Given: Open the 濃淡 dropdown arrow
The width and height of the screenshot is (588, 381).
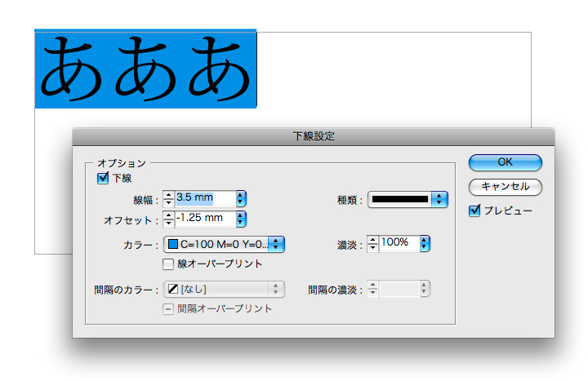Looking at the screenshot, I should pos(425,243).
